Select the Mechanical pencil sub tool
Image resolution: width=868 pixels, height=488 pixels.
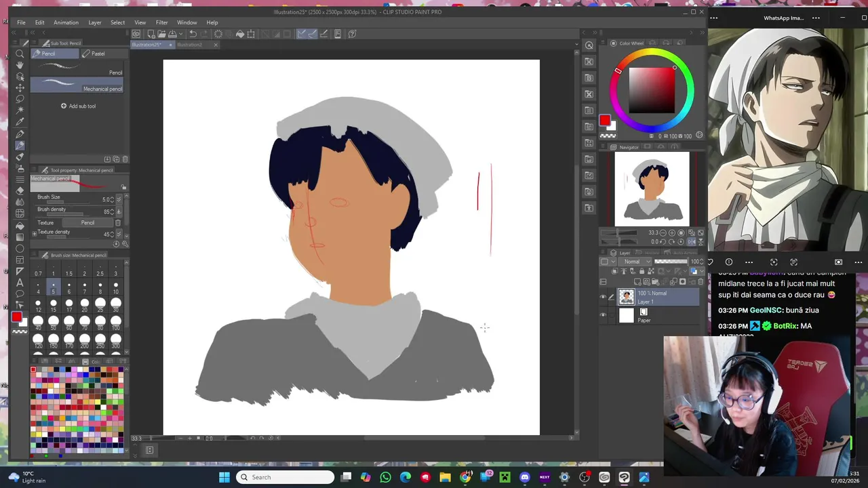tap(77, 85)
